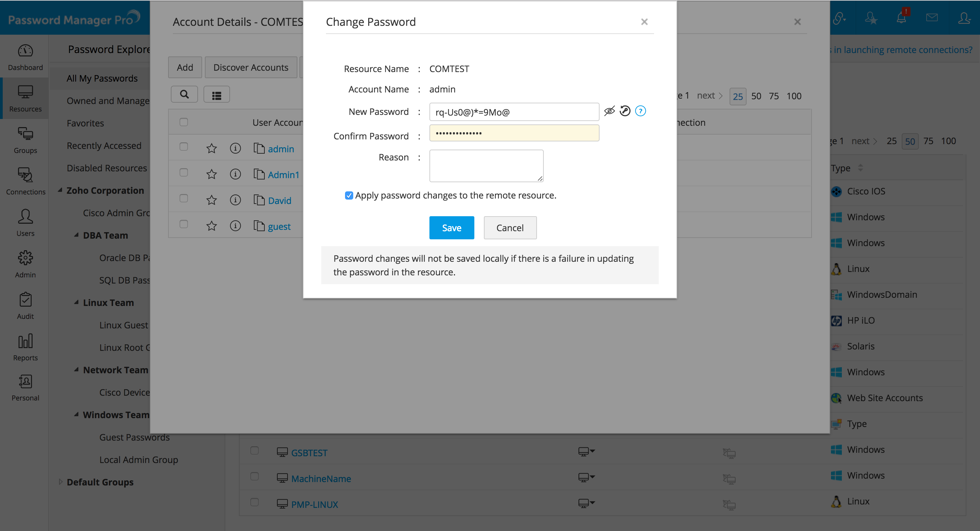The image size is (980, 531).
Task: Click into the Reason text area
Action: click(486, 165)
